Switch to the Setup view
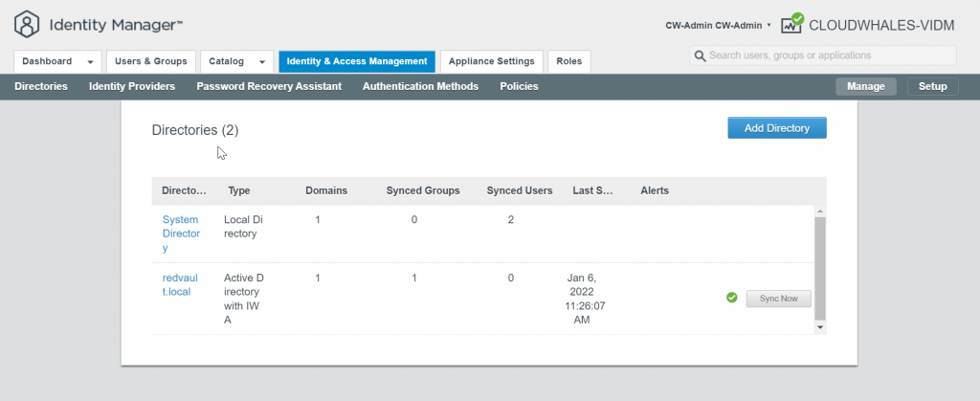 (x=932, y=87)
